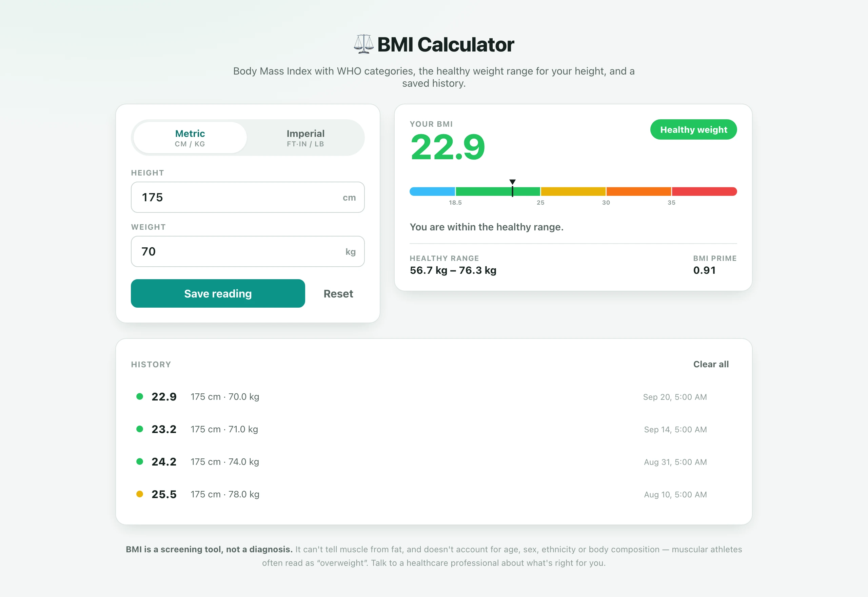Click the yellow overweight segment of bar
The image size is (868, 597).
(573, 191)
